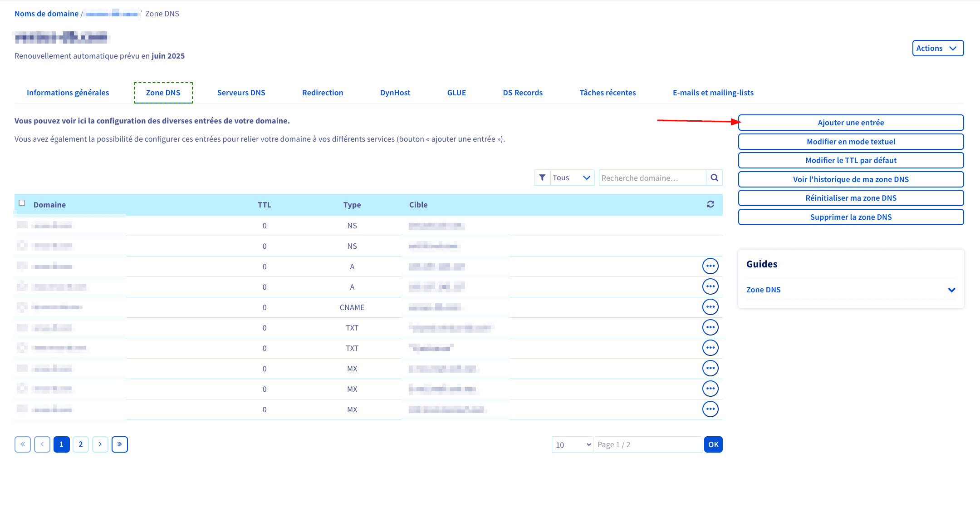Screen dimensions: 980x508
Task: Open options menu for second A record
Action: tap(710, 286)
